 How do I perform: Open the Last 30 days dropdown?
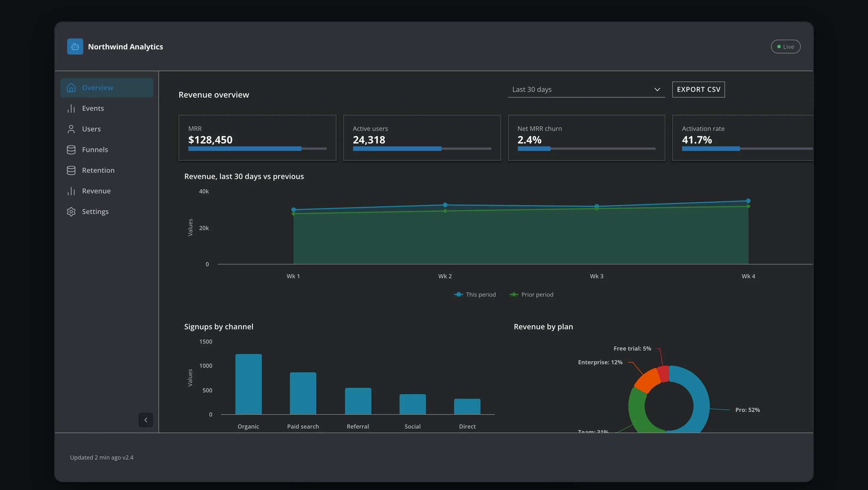(x=586, y=89)
